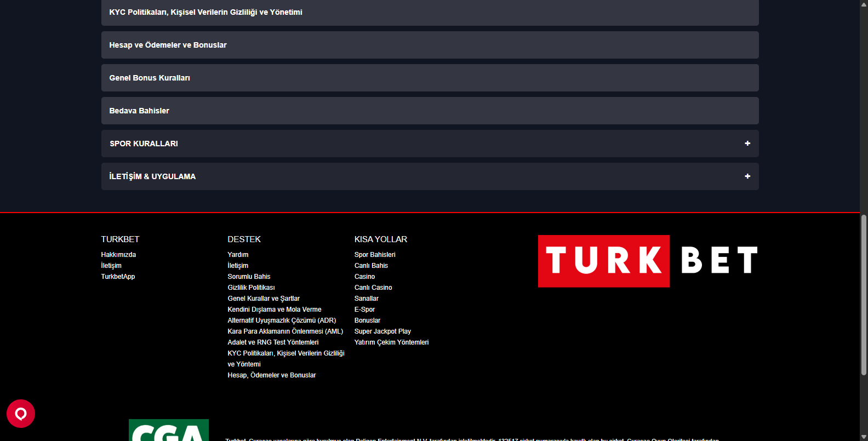Open TurkbetApp link
868x441 pixels.
pos(118,277)
